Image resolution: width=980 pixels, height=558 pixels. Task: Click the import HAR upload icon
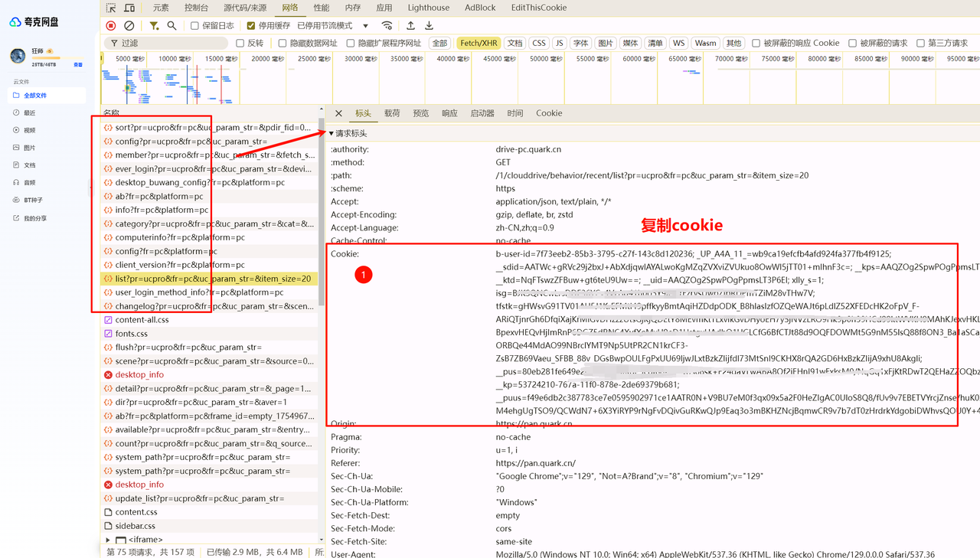(x=410, y=26)
